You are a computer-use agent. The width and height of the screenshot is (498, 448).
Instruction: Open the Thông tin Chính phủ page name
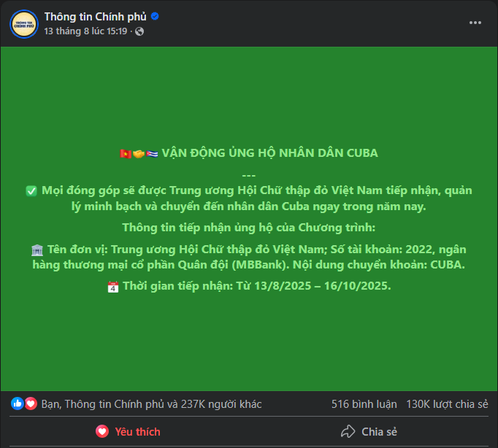click(95, 17)
